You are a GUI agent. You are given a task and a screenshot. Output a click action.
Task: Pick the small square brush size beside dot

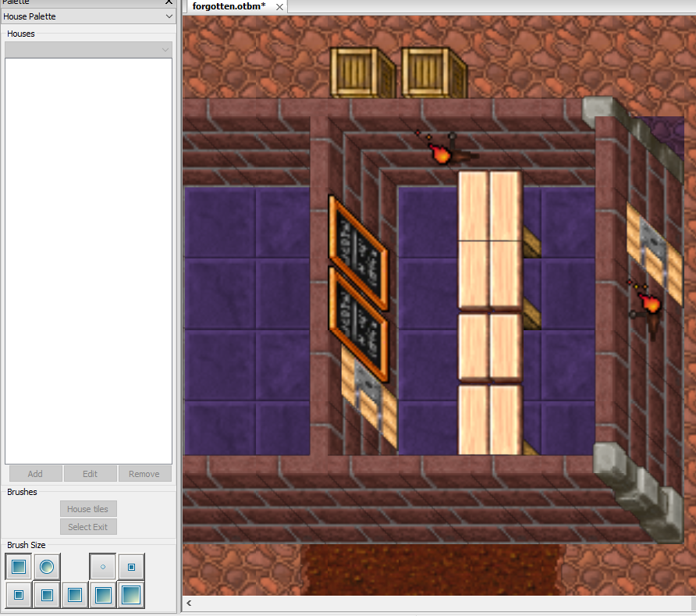pos(131,567)
